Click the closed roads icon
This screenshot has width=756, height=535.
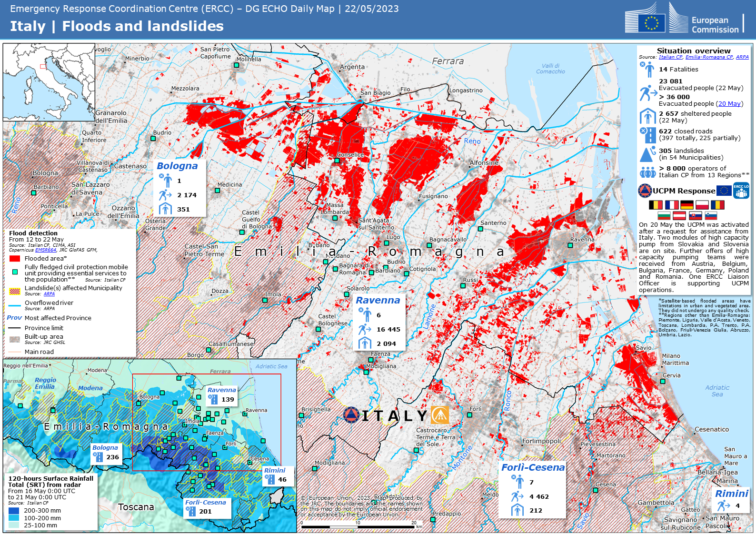(647, 135)
